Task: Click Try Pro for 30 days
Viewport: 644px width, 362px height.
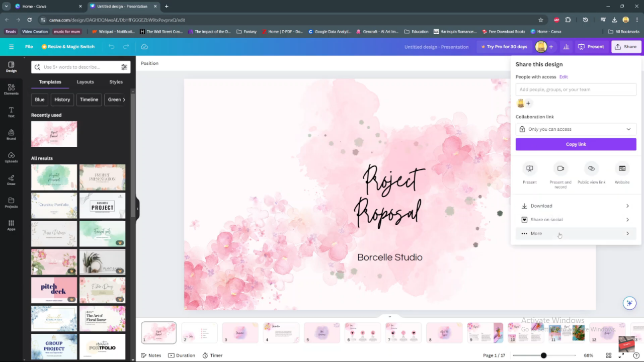Action: tap(504, 47)
